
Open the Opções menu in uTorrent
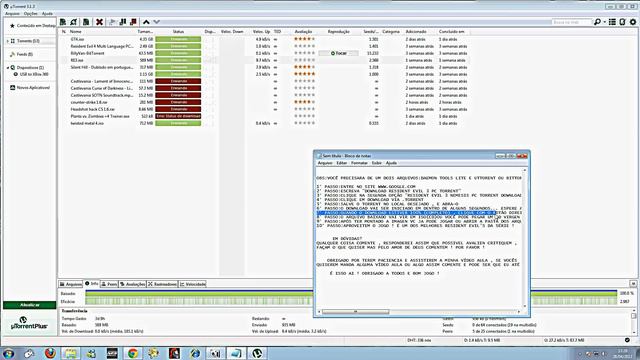coord(31,13)
